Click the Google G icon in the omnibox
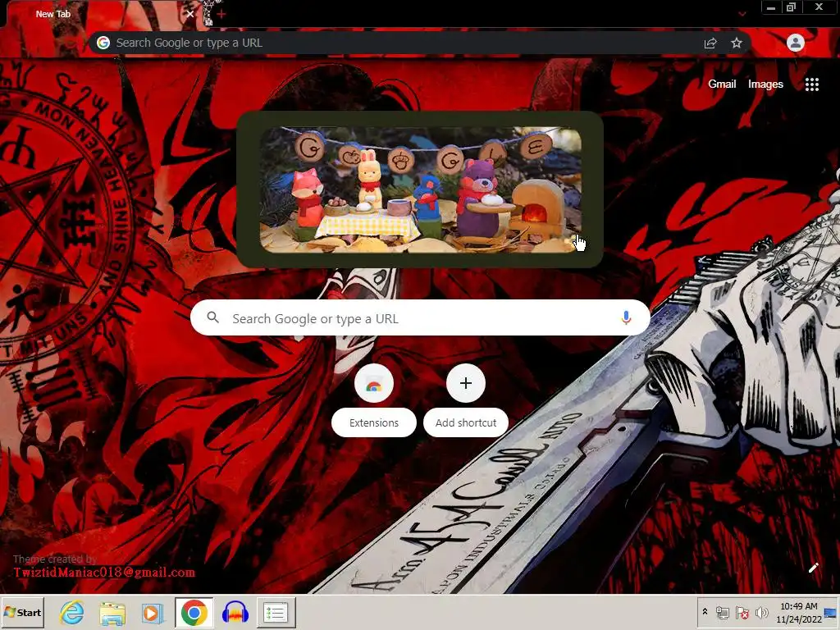This screenshot has width=840, height=630. pos(103,43)
